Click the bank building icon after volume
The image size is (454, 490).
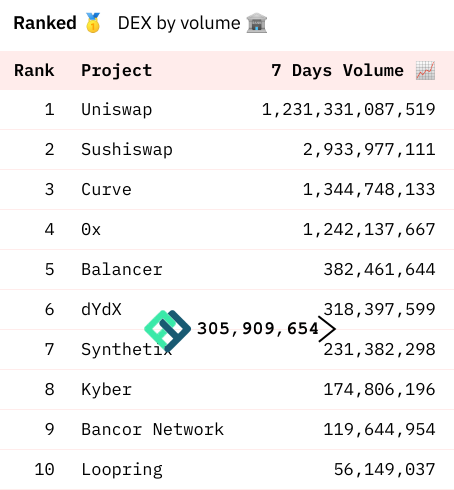point(257,23)
